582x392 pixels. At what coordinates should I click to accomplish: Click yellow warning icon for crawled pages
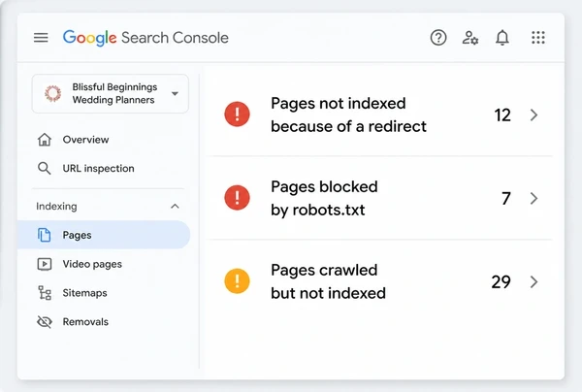237,281
